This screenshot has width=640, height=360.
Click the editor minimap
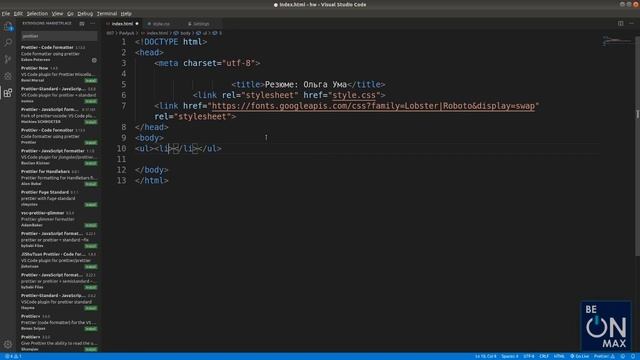[617, 41]
